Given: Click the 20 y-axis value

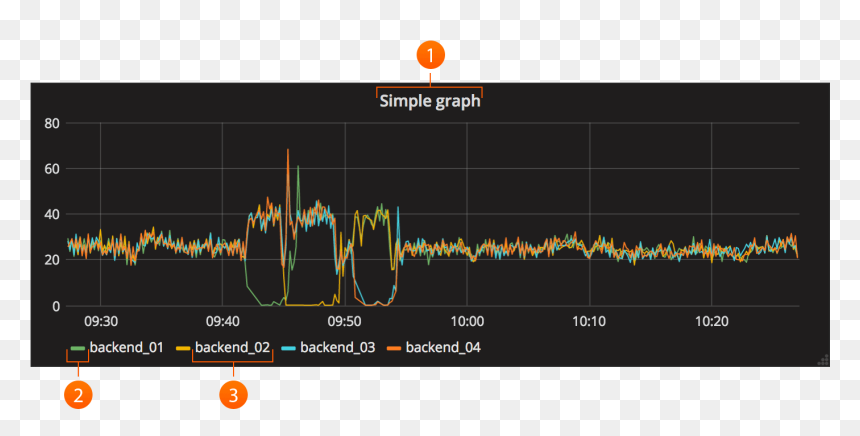Looking at the screenshot, I should (x=52, y=260).
